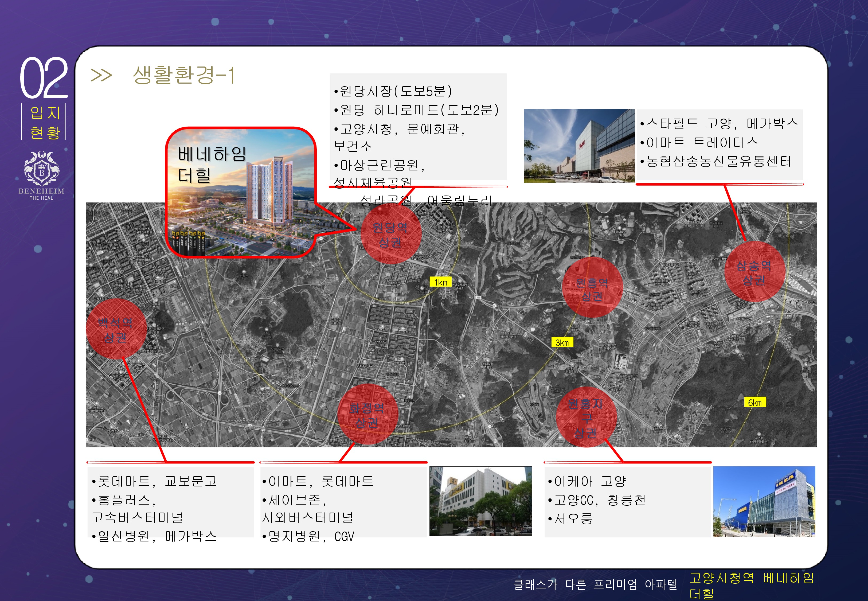Click the double chevron before 생활환경-1
Viewport: 868px width, 601px height.
click(x=101, y=75)
